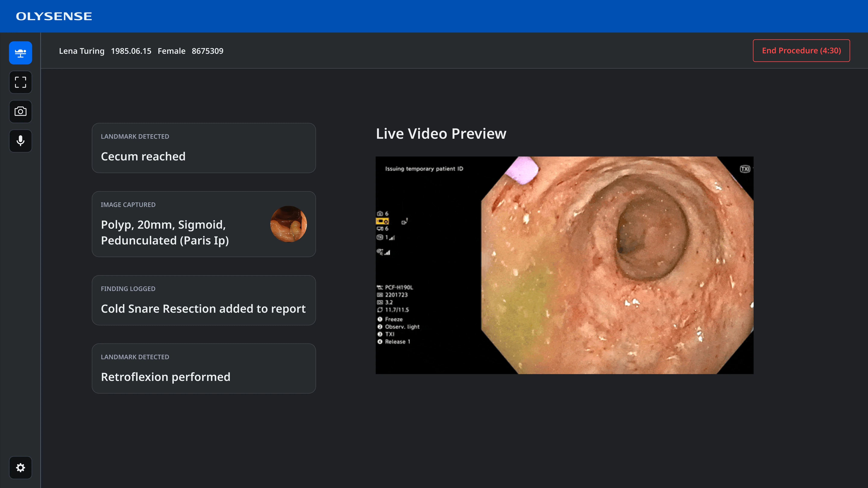Enter fullscreen mode via the sidebar icon
The height and width of the screenshot is (488, 868).
(x=20, y=82)
